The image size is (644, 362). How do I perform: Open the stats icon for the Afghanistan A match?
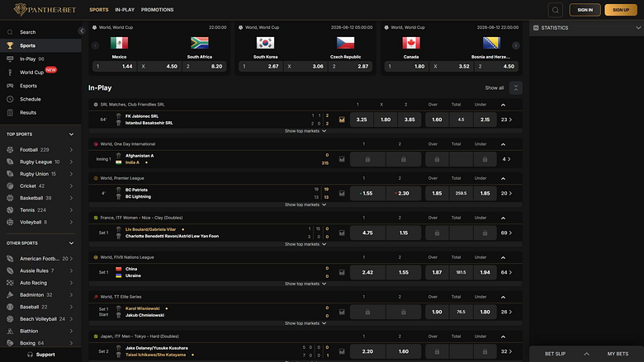pos(342,159)
